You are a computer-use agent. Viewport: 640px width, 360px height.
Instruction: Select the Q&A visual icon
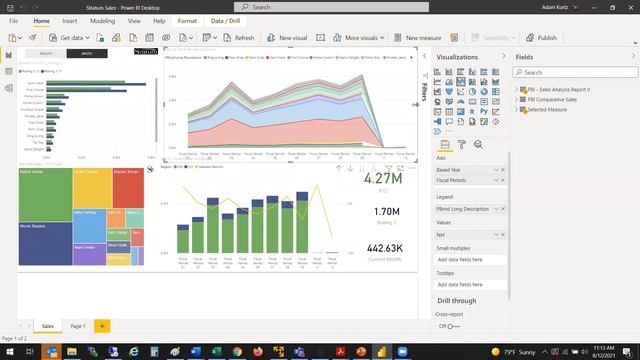[449, 122]
